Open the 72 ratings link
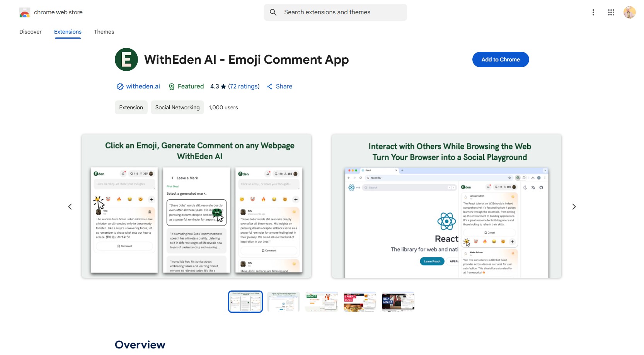This screenshot has height=355, width=644. tap(244, 87)
